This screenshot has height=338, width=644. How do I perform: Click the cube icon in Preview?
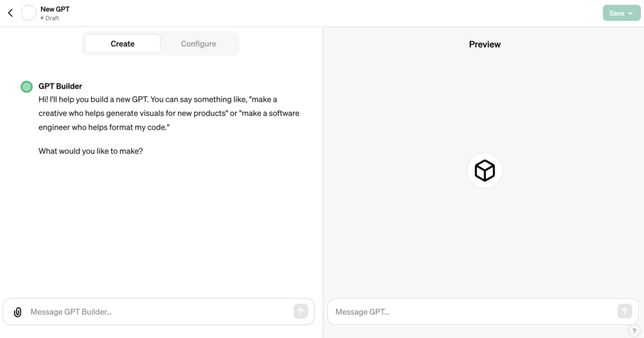click(485, 171)
